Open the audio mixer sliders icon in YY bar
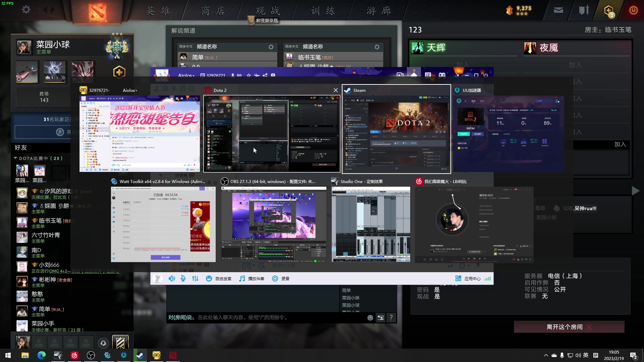 pos(195,278)
